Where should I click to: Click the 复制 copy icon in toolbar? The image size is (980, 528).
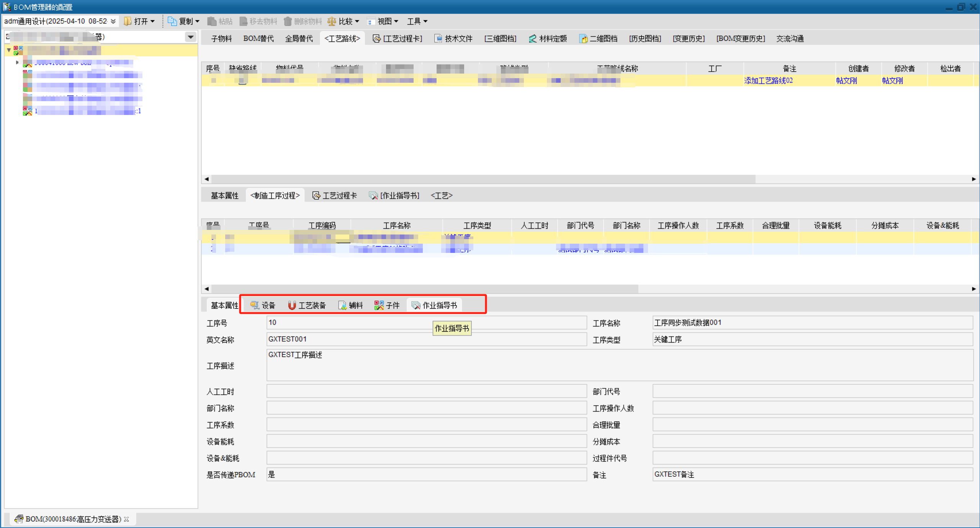[172, 21]
